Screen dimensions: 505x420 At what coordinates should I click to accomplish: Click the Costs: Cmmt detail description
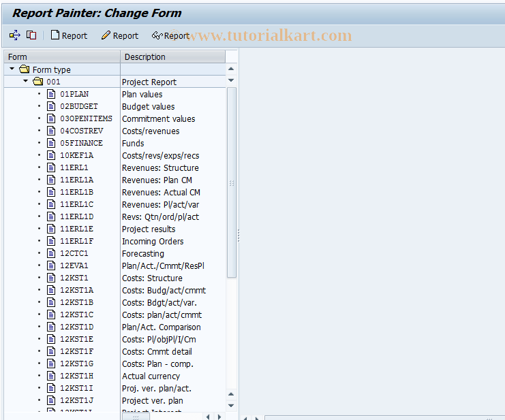[157, 352]
